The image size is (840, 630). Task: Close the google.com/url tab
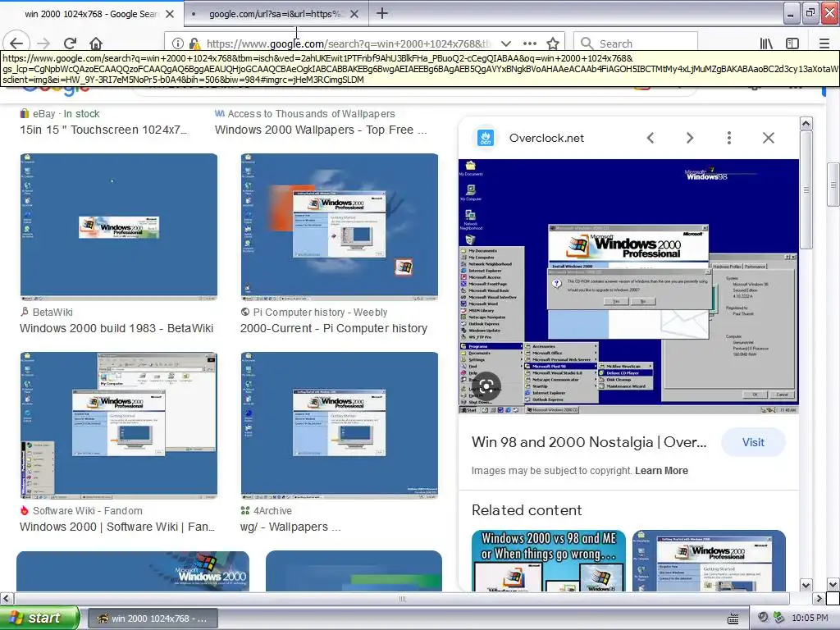[x=354, y=14]
